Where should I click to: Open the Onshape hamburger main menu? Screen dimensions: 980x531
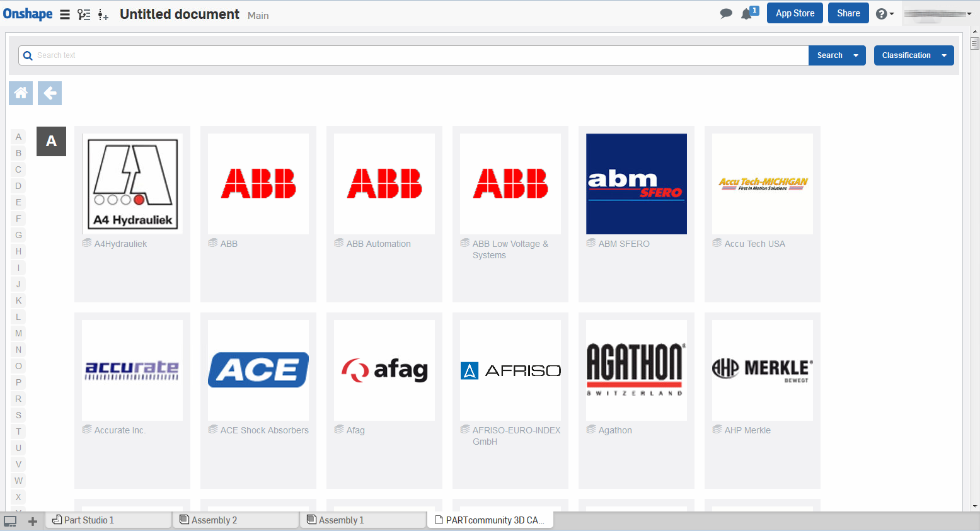coord(65,14)
